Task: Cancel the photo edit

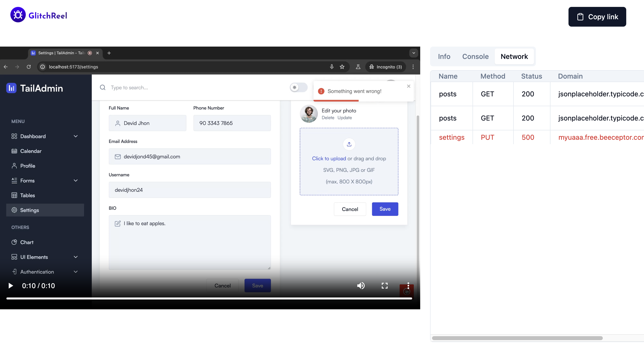Action: (x=350, y=209)
